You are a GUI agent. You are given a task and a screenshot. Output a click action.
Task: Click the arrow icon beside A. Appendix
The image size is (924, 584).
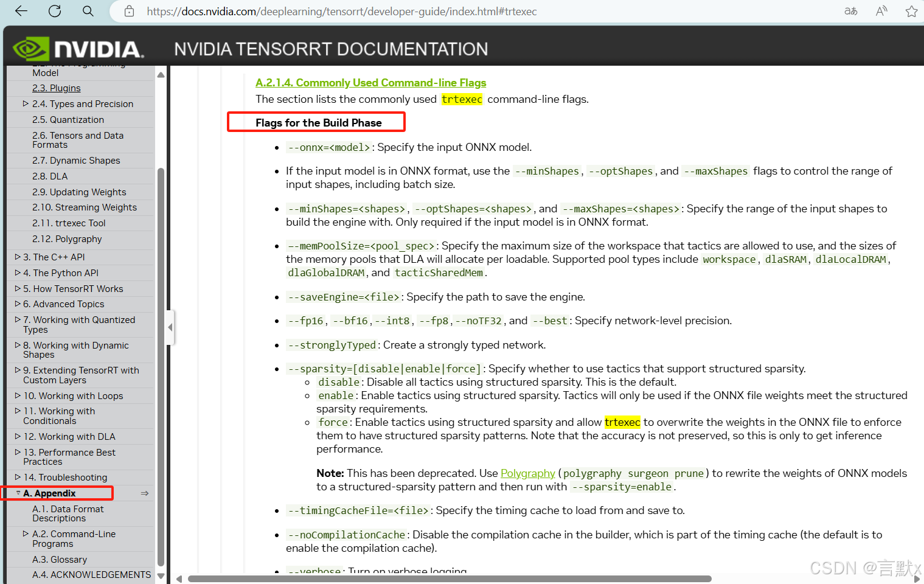tap(145, 493)
